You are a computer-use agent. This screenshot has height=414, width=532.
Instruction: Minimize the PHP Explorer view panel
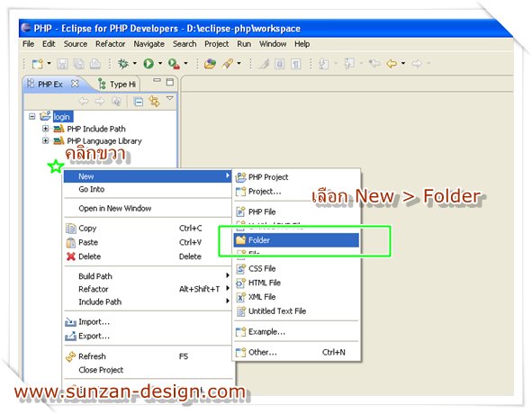[157, 80]
